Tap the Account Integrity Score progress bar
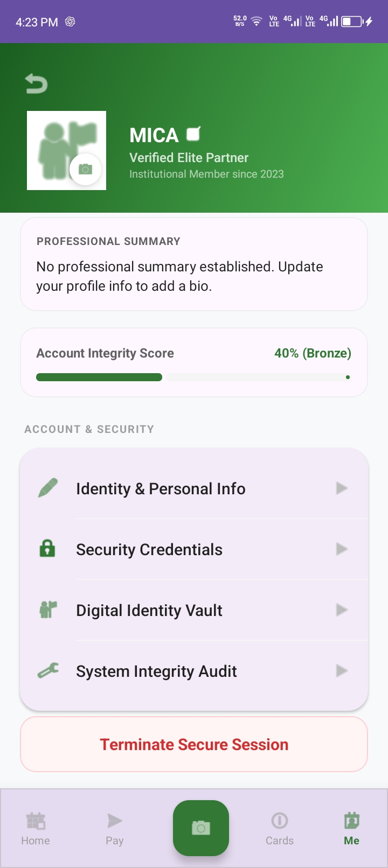Image resolution: width=388 pixels, height=868 pixels. pos(194,377)
